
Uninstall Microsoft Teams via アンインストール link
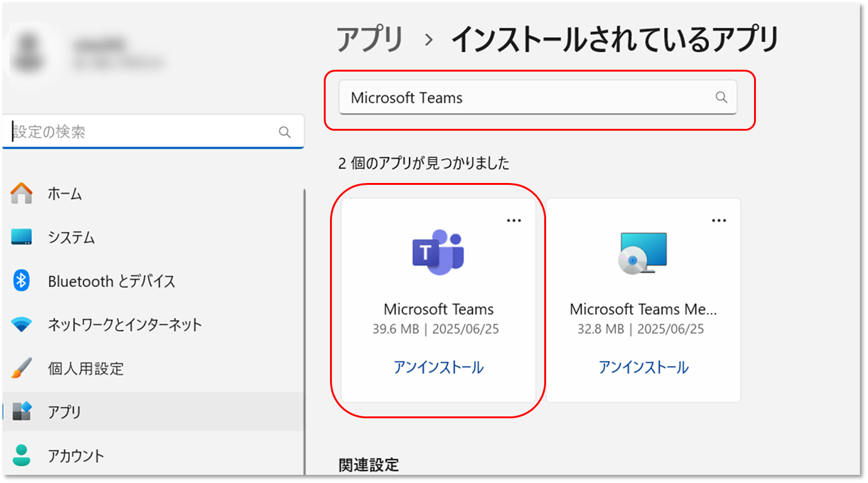click(438, 367)
